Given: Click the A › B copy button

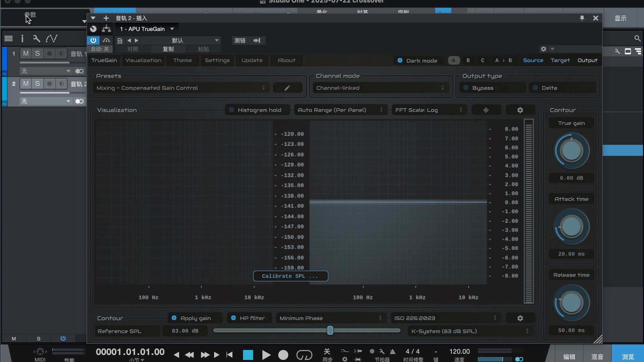Looking at the screenshot, I should point(503,60).
